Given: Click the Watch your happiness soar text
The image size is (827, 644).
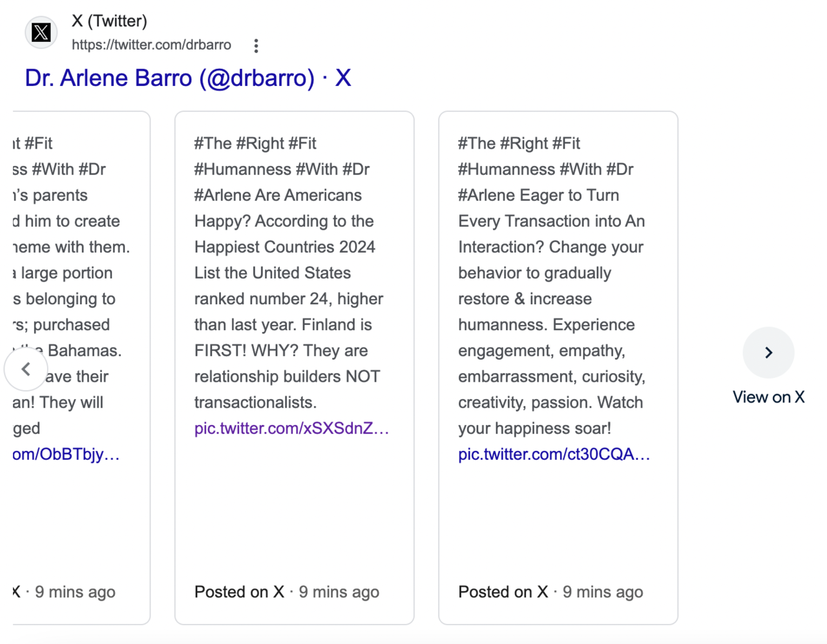Looking at the screenshot, I should click(x=550, y=415).
